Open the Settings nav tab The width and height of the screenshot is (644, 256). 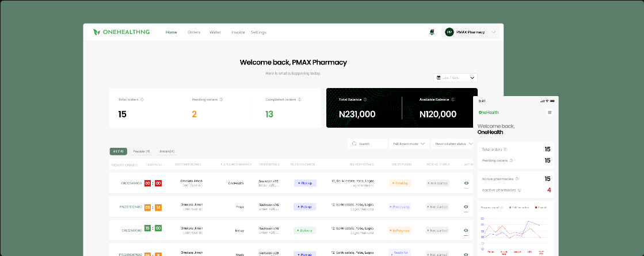coord(258,32)
